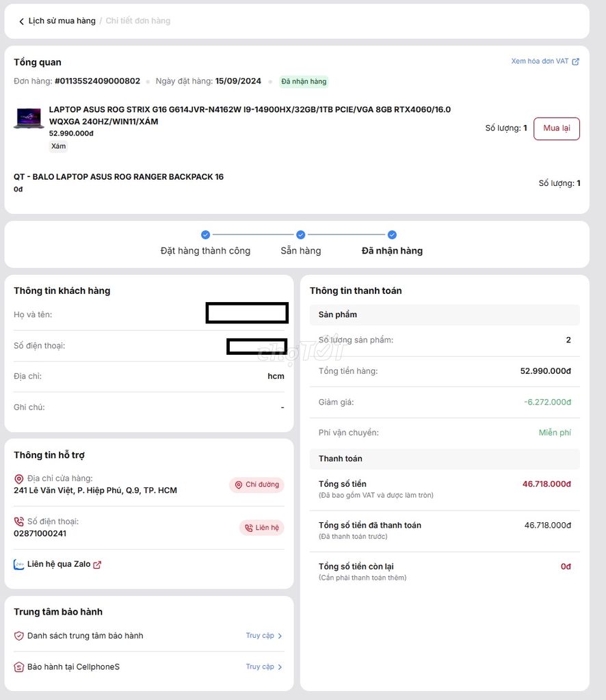This screenshot has height=700, width=606.
Task: Click shield icon for warranty center list
Action: click(18, 636)
